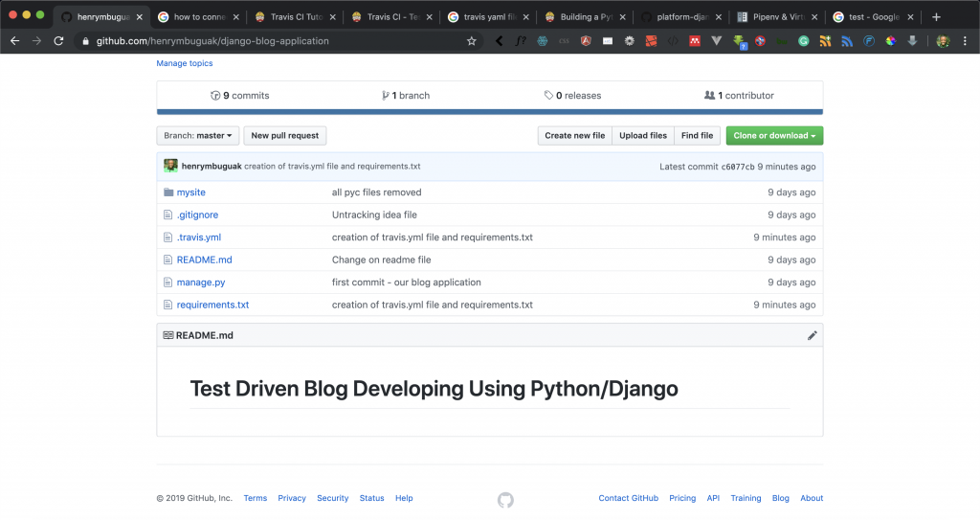Click the henrymbuguak author name
Screen dimensions: 980x520
212,167
